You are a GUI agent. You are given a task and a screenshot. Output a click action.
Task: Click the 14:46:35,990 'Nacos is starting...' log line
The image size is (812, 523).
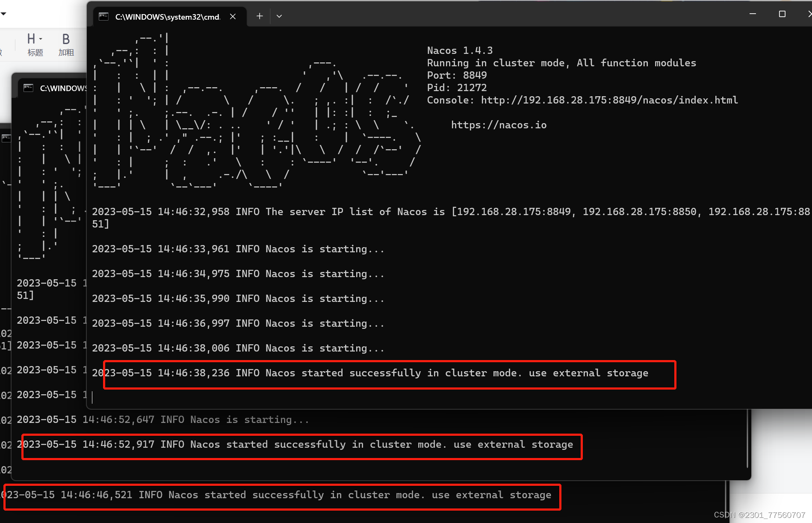point(238,298)
